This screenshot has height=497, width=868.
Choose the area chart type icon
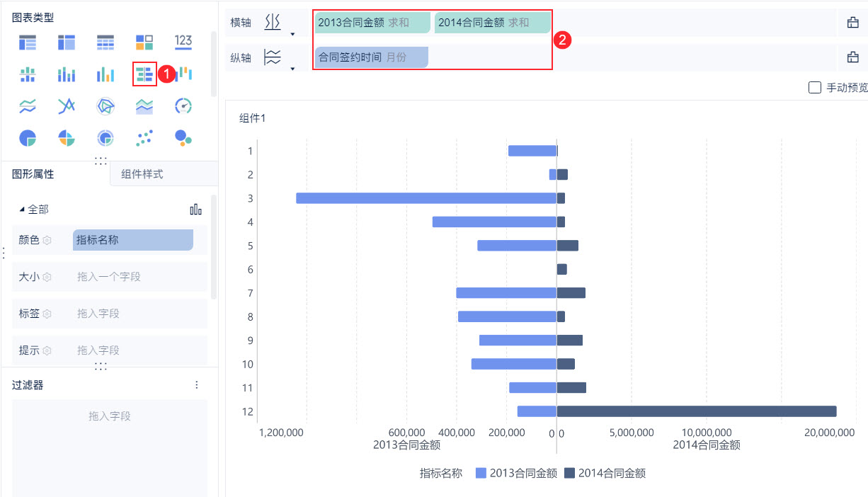144,106
